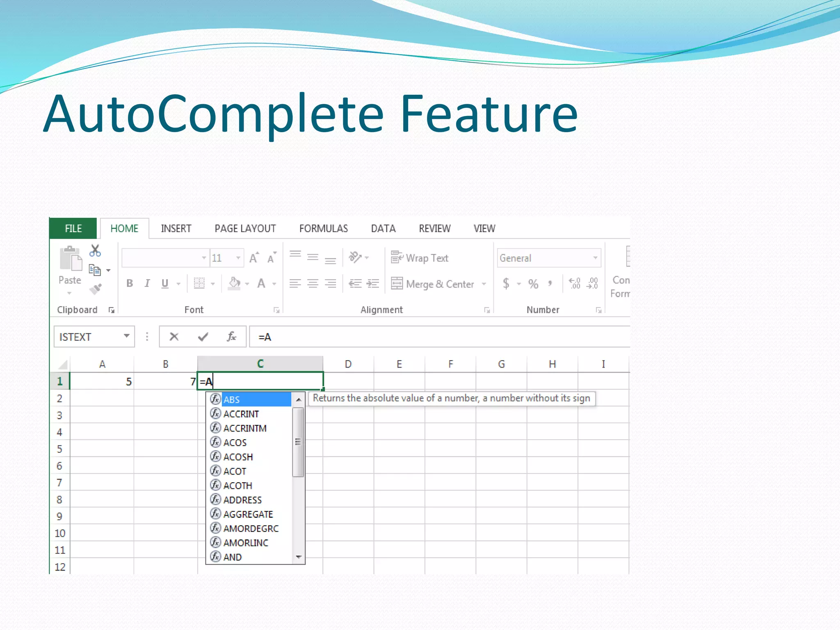Decrease font size with small A
Image resolution: width=840 pixels, height=630 pixels.
(272, 258)
